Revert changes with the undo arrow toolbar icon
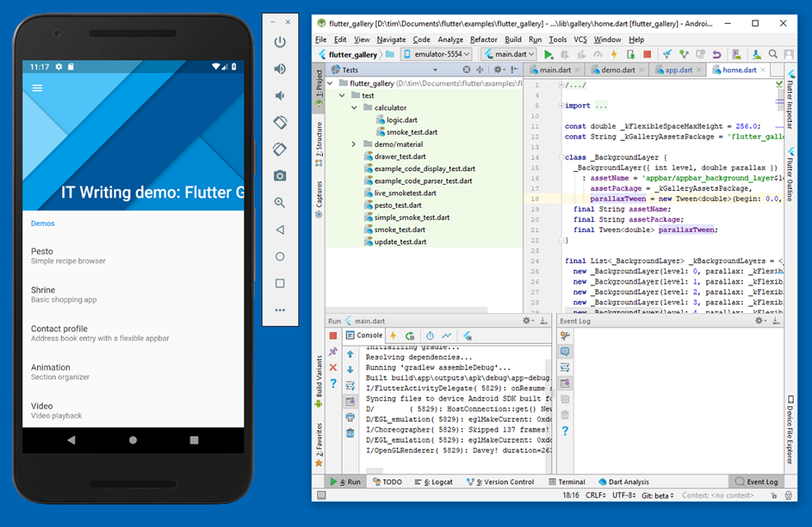Image resolution: width=812 pixels, height=527 pixels. [x=717, y=55]
